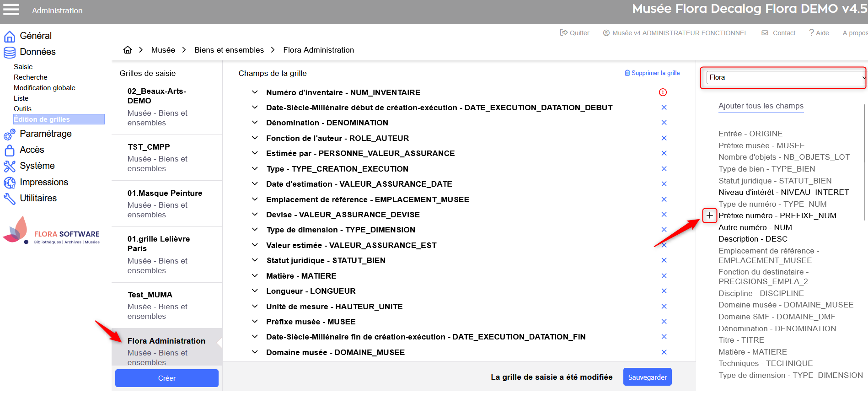Click the Sauvegarder button
The image size is (868, 393).
point(647,377)
